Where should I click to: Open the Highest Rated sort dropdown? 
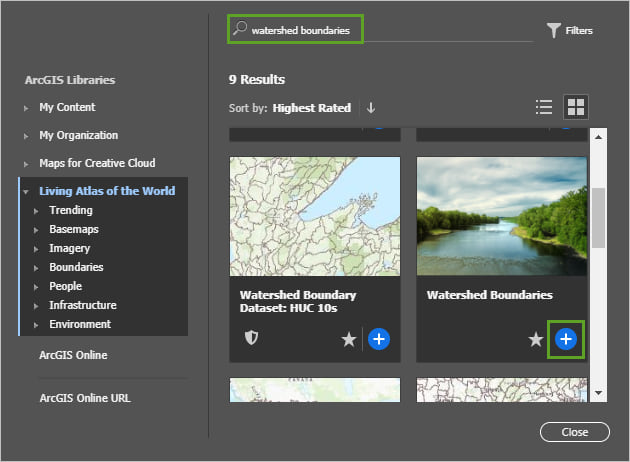pos(312,108)
